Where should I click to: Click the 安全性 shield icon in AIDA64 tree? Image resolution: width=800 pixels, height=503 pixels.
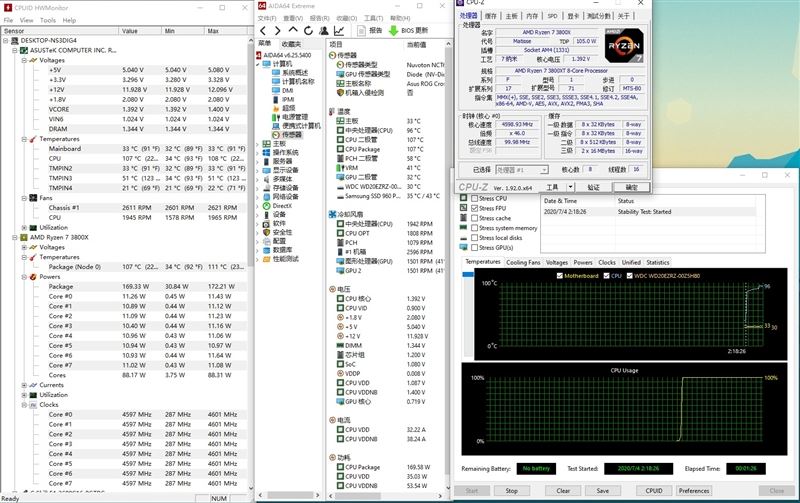point(266,232)
